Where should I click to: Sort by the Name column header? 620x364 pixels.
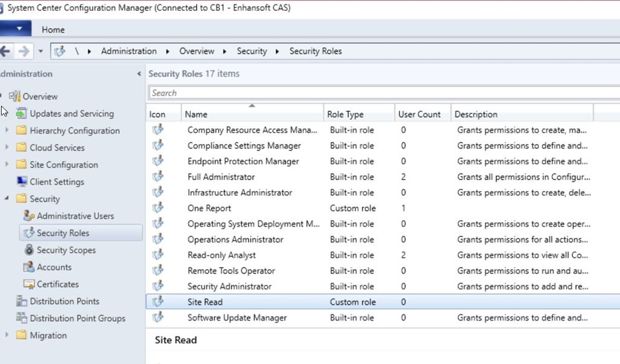(x=252, y=114)
